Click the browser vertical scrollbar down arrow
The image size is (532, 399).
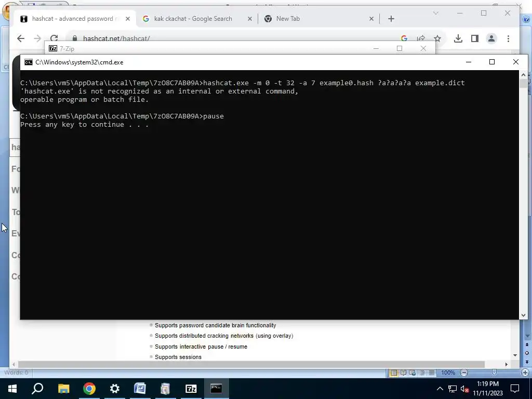[x=515, y=355]
